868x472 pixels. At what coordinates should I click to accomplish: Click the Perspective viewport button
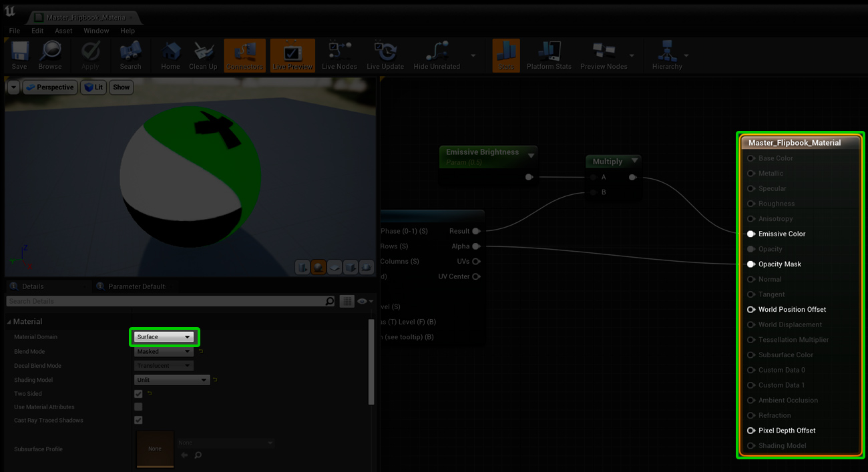(x=50, y=87)
